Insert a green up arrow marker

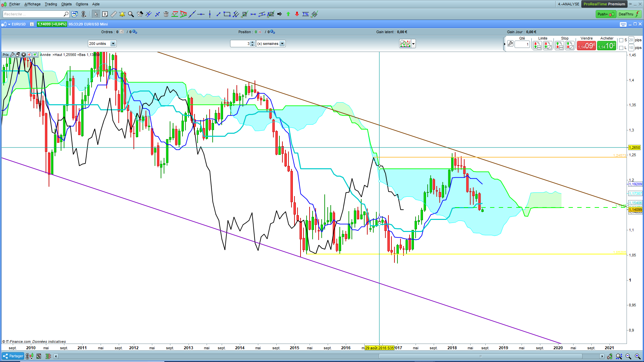288,14
